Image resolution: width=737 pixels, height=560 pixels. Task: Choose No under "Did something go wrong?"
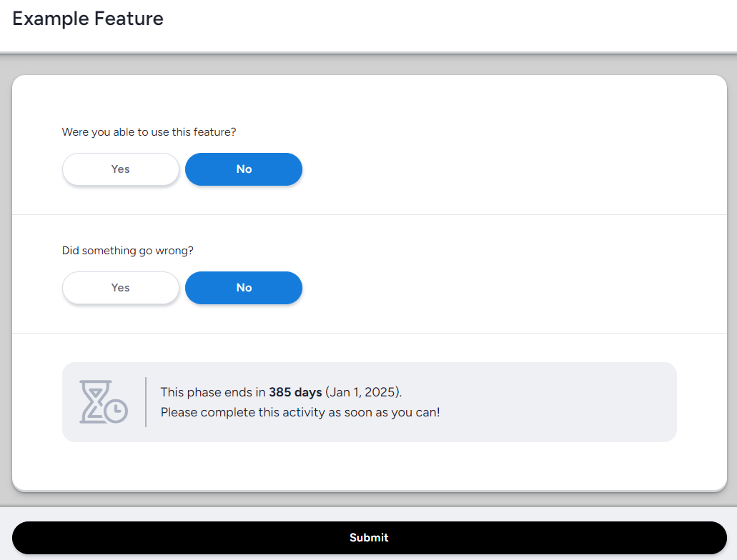point(244,288)
